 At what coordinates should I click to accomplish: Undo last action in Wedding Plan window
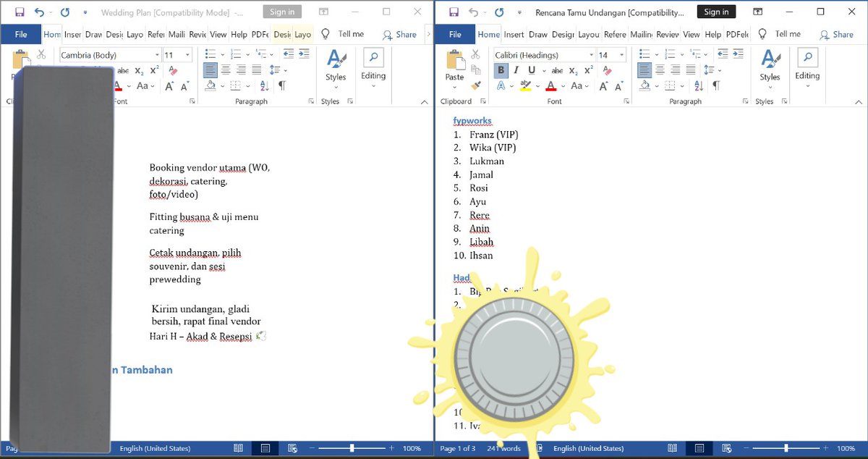coord(39,12)
